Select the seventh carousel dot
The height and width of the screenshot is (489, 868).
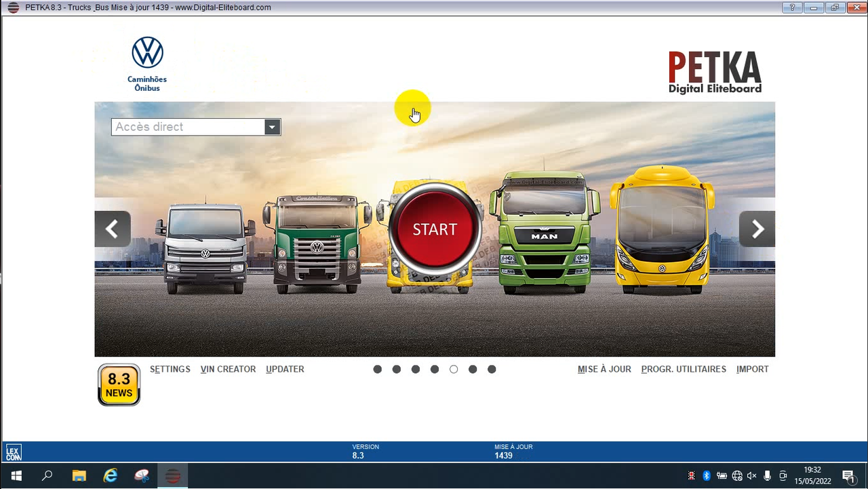(492, 369)
